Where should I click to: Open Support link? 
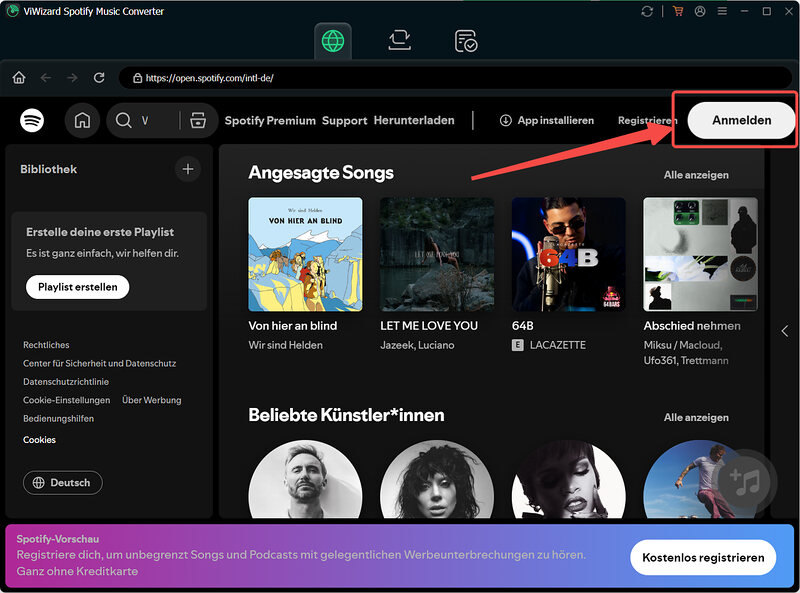344,120
